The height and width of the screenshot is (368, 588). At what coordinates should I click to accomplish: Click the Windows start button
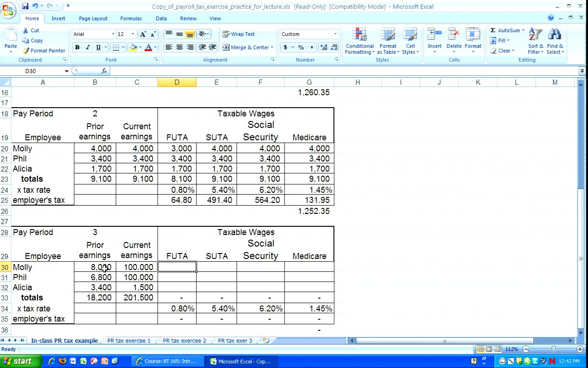pyautogui.click(x=18, y=361)
